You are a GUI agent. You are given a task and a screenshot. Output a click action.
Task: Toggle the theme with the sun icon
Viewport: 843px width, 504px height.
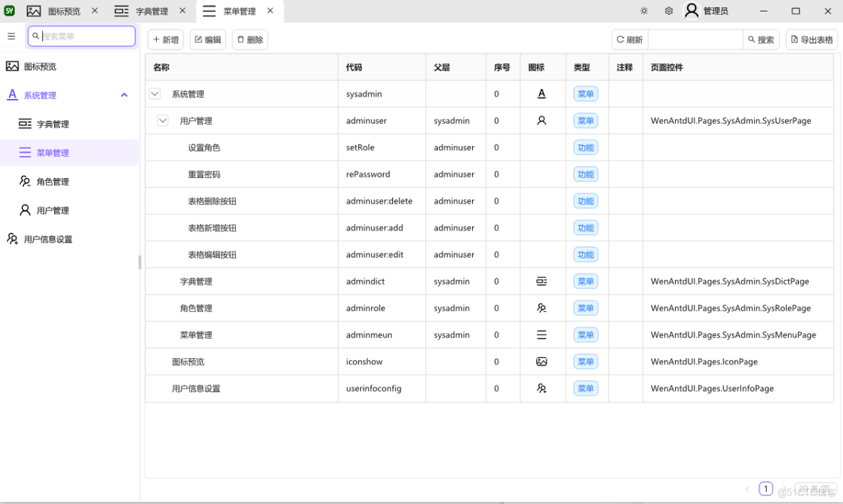644,11
